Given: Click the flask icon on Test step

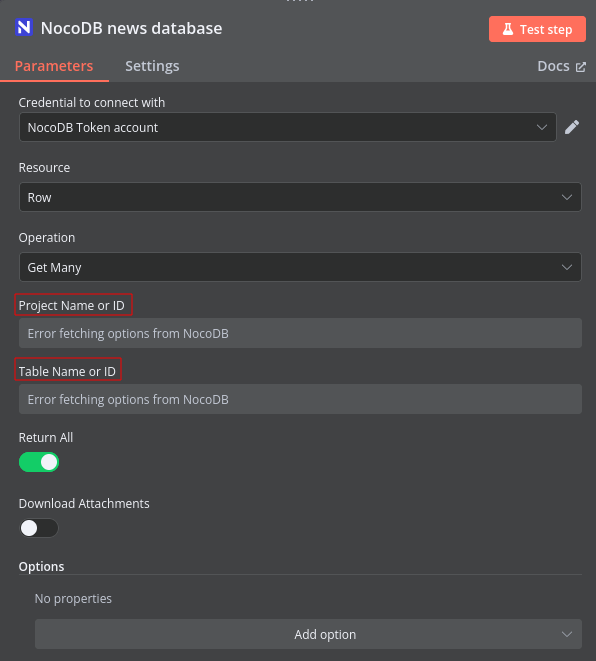Looking at the screenshot, I should [x=508, y=29].
